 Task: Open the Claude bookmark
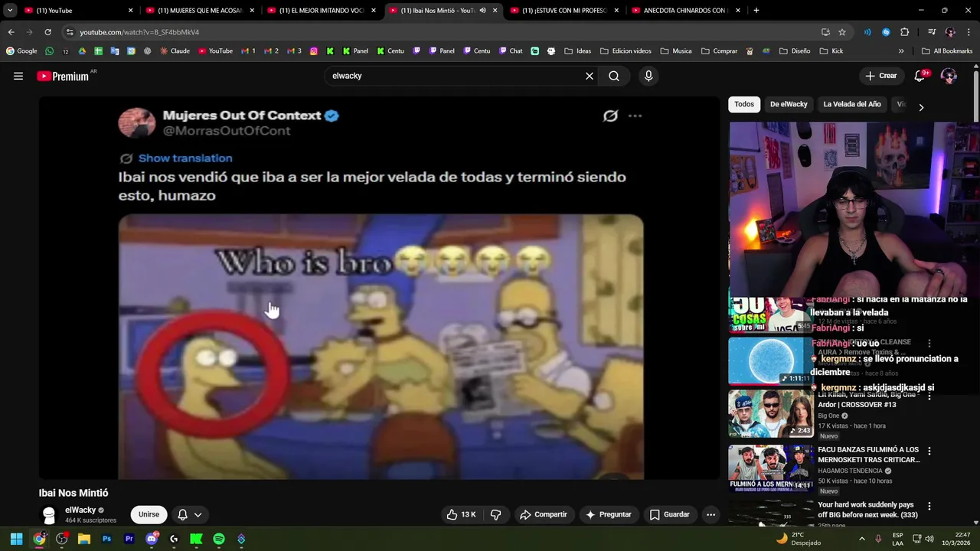[x=174, y=51]
